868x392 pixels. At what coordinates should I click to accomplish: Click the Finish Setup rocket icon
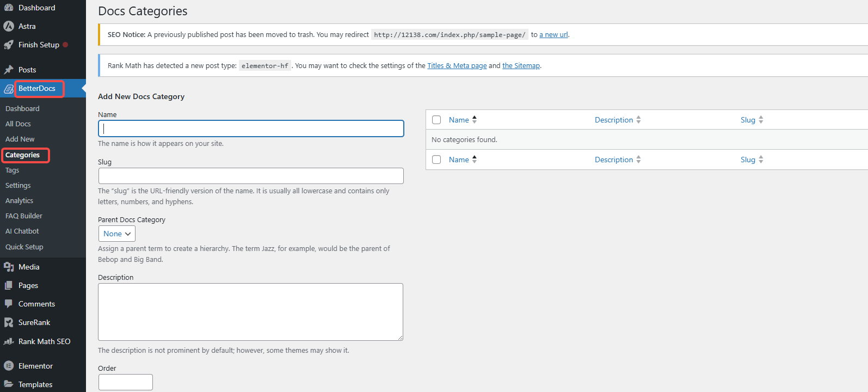9,45
